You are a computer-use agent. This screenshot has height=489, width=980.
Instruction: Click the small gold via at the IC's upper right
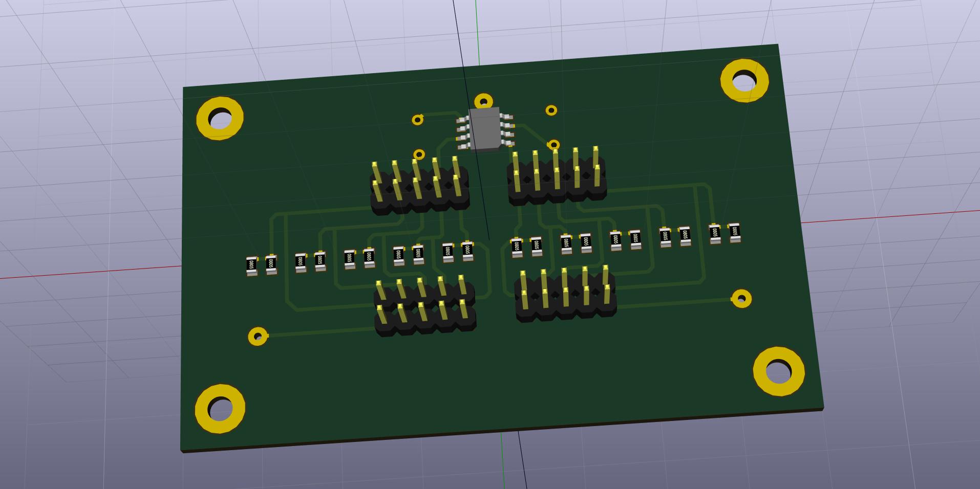551,110
